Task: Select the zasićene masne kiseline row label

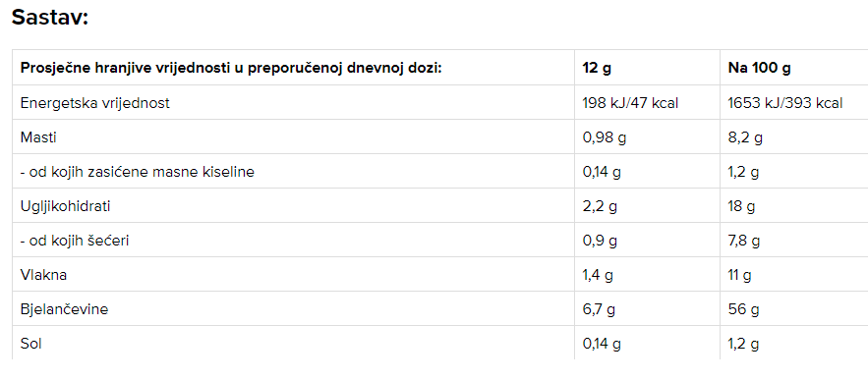Action: (138, 172)
